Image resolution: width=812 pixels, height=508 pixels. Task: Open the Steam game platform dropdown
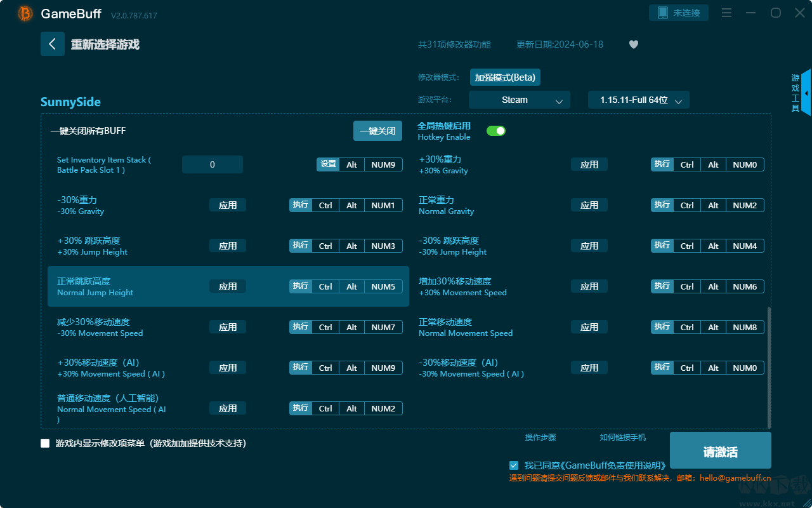click(520, 100)
